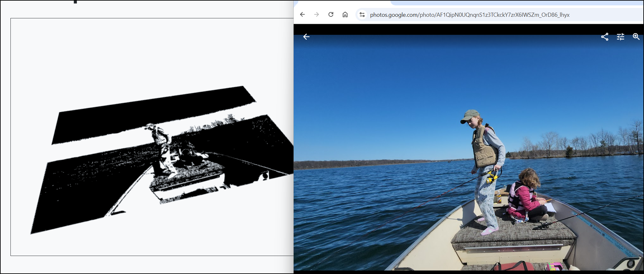Screen dimensions: 644x274
Task: Reload the Google Photos page
Action: (331, 15)
